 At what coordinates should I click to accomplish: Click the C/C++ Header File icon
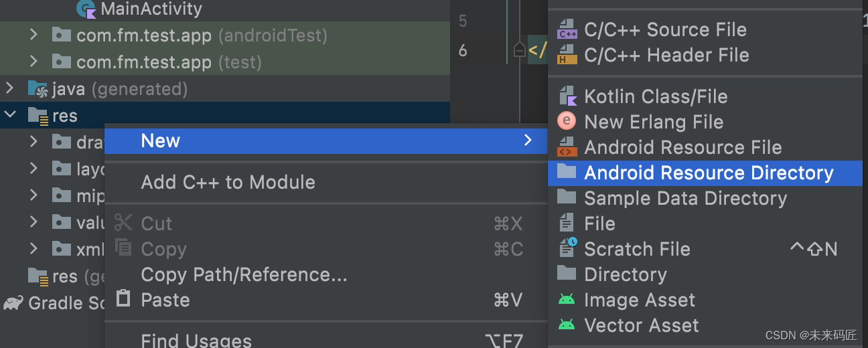567,56
